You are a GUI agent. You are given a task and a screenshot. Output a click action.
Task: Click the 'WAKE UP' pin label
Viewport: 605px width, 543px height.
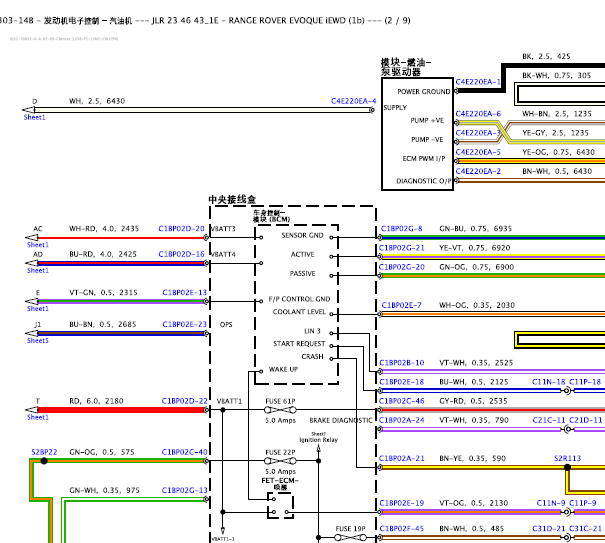[283, 369]
